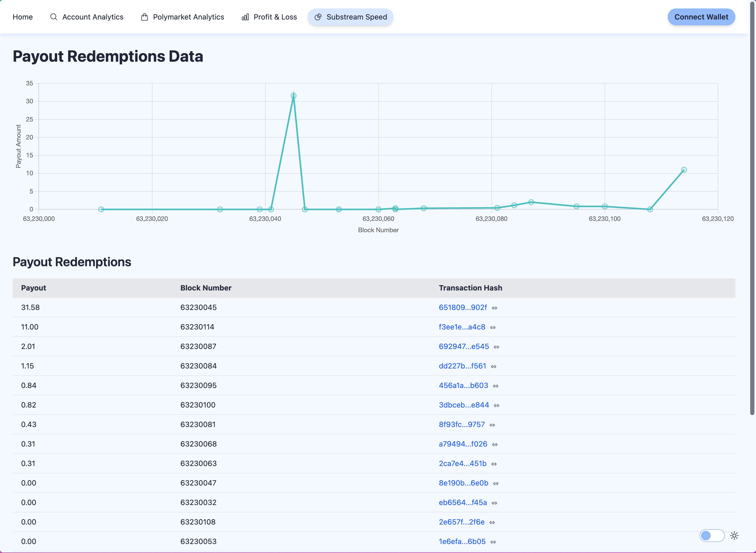Open transaction link 2e657f...2f6e
This screenshot has width=756, height=553.
click(x=462, y=522)
